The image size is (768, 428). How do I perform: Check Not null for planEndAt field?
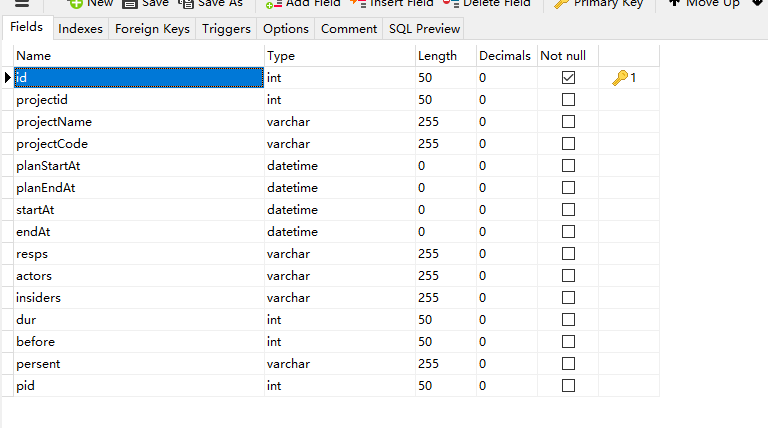pos(568,188)
